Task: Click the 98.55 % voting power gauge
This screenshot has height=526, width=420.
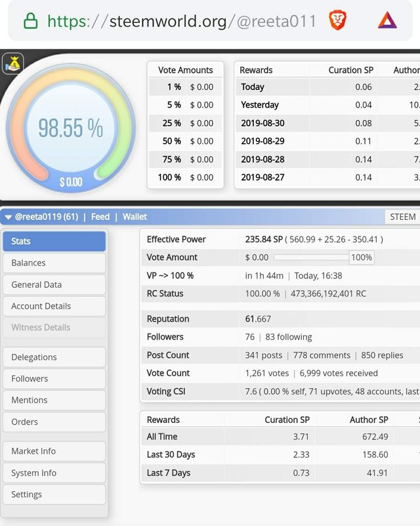Action: click(71, 128)
